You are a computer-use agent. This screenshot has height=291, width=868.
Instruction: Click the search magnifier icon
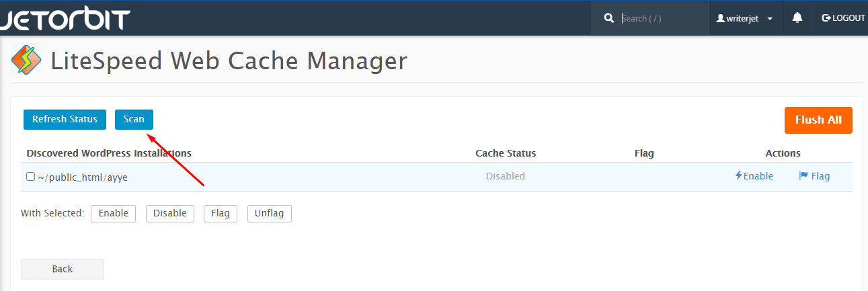(x=609, y=18)
